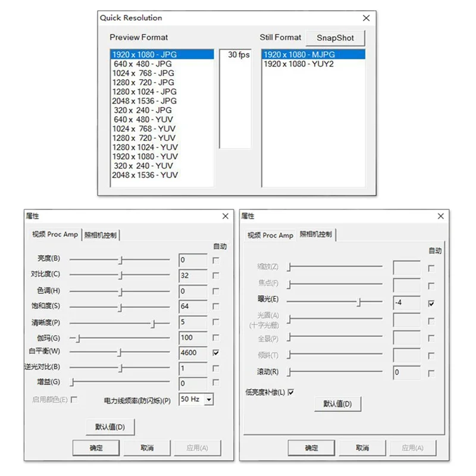The width and height of the screenshot is (476, 476).
Task: Check auto checkbox for 亮度(B)
Action: click(217, 259)
